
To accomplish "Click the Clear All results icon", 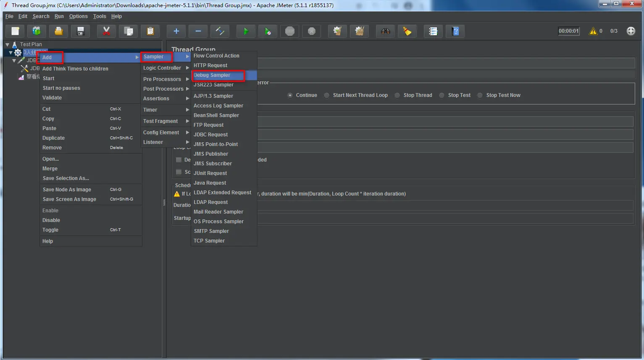I will click(359, 31).
